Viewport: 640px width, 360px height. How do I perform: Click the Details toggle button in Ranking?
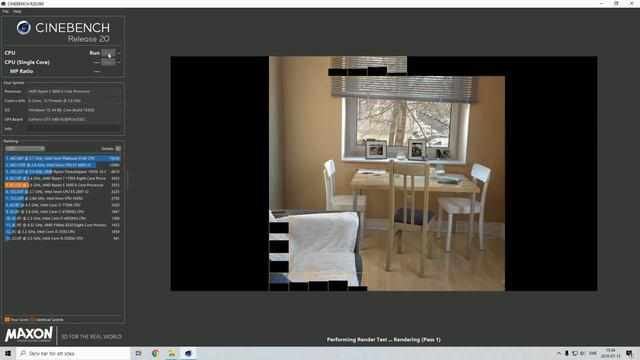point(118,149)
